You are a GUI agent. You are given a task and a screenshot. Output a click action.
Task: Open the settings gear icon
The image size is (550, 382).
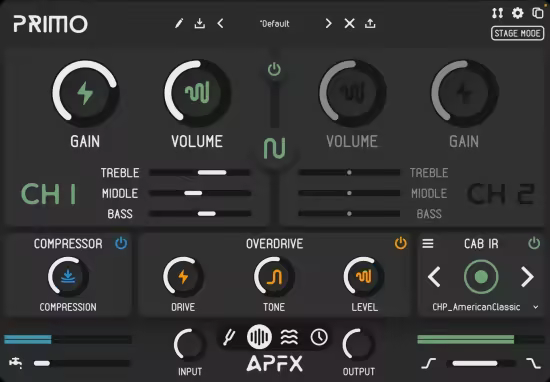click(x=517, y=13)
